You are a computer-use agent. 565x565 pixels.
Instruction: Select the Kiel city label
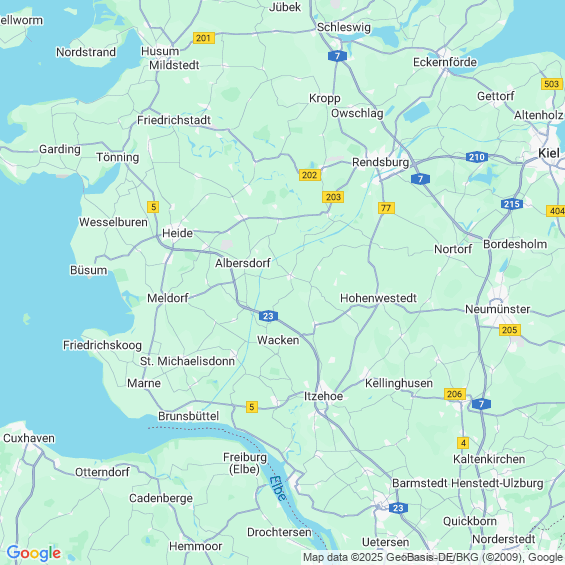point(549,153)
